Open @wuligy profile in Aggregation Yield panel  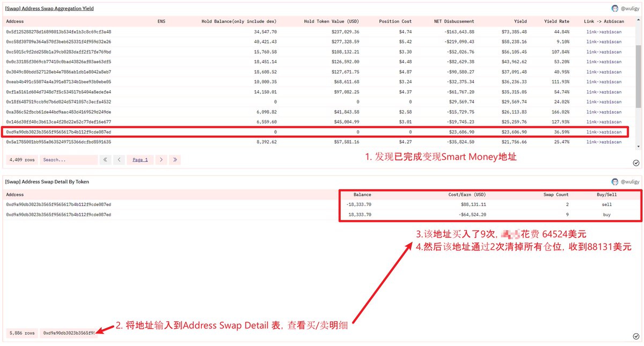pos(630,9)
